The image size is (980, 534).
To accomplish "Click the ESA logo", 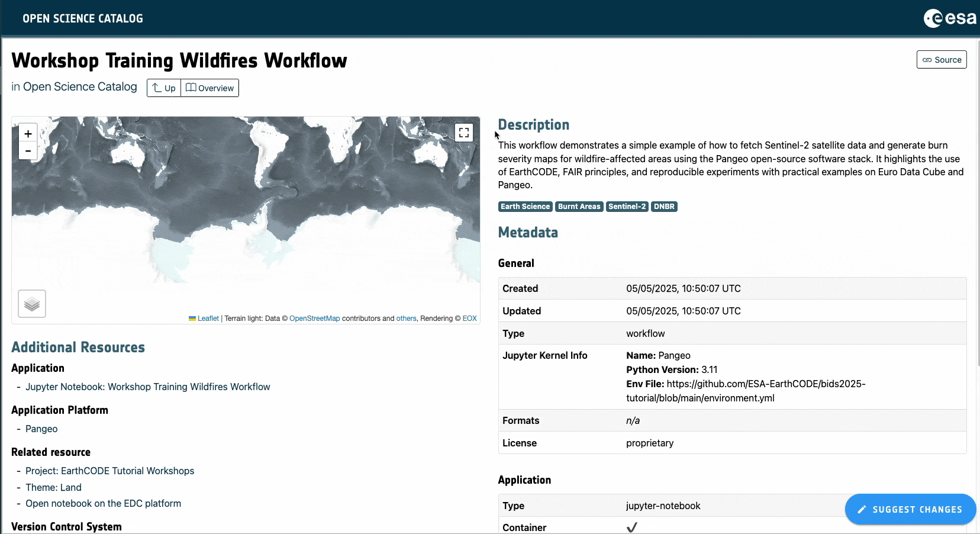I will [x=950, y=18].
